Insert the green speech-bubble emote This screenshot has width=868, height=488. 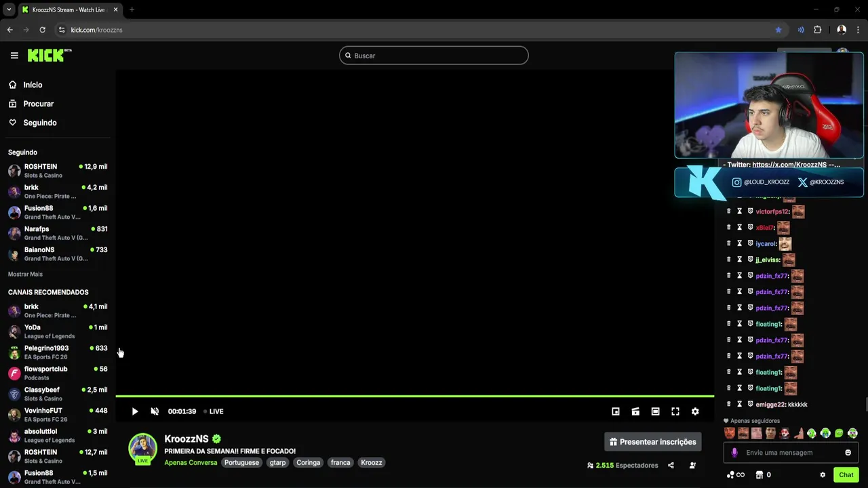click(x=839, y=433)
